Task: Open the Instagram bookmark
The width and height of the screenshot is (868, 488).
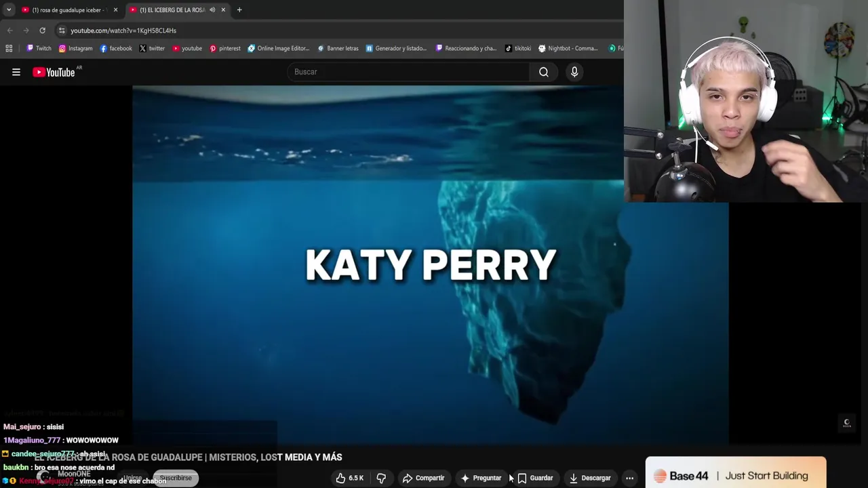Action: pos(75,48)
